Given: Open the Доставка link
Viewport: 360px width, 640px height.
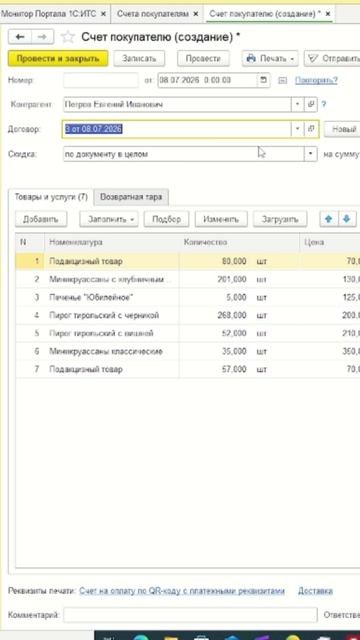Looking at the screenshot, I should pyautogui.click(x=315, y=591).
